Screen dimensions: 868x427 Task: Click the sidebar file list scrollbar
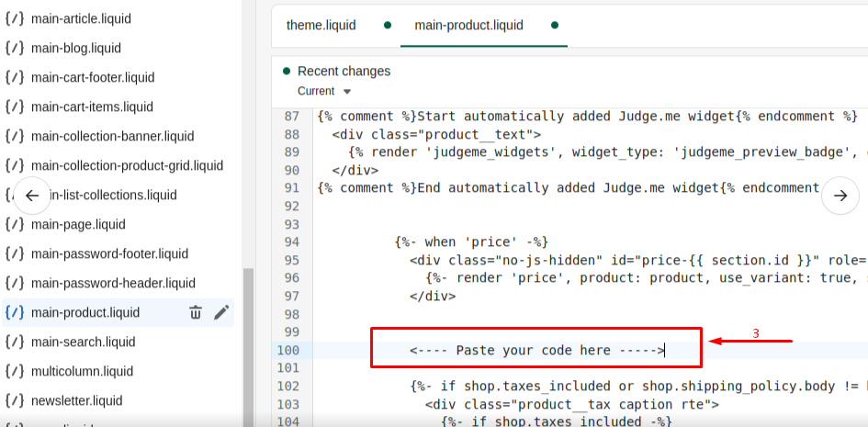click(249, 347)
